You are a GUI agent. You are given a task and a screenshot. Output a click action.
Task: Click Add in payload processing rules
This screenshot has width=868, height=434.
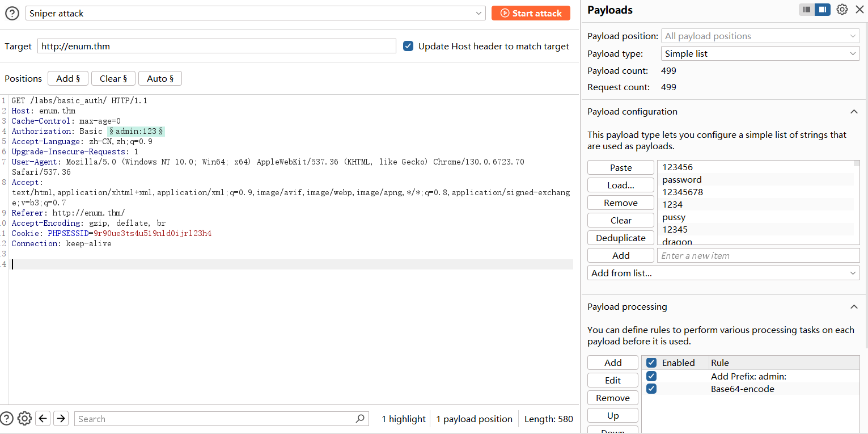(x=613, y=363)
